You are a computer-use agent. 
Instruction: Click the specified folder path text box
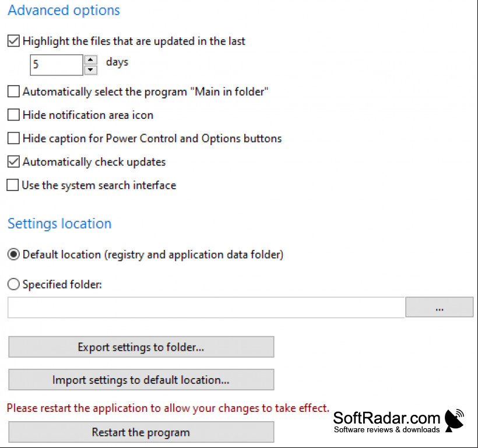[206, 308]
